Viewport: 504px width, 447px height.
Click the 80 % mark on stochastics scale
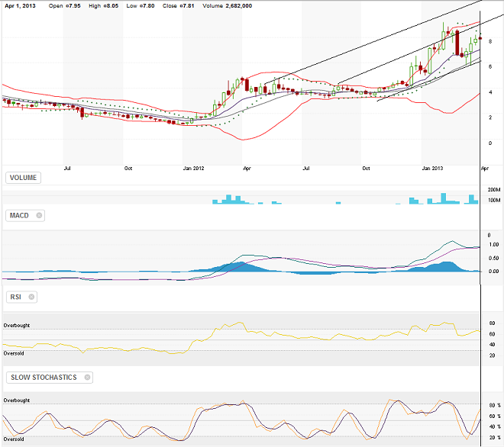point(493,405)
